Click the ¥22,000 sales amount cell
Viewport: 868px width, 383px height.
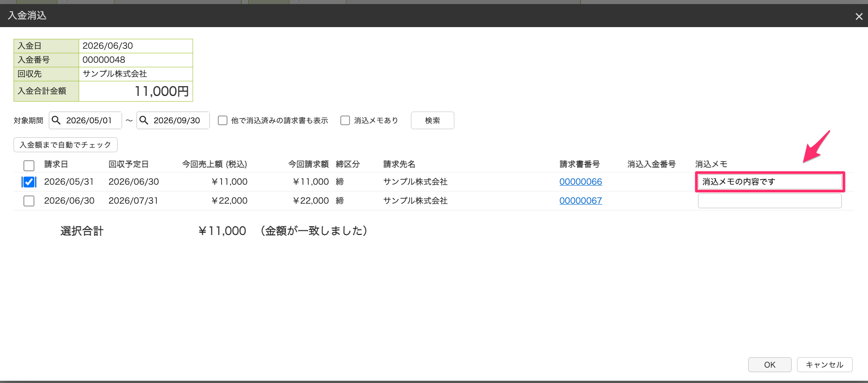pyautogui.click(x=229, y=201)
